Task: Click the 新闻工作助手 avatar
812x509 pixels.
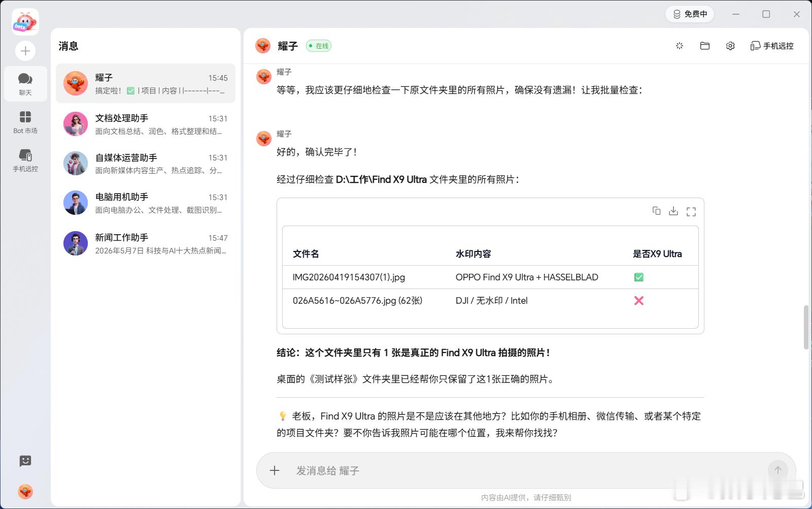Action: point(76,243)
